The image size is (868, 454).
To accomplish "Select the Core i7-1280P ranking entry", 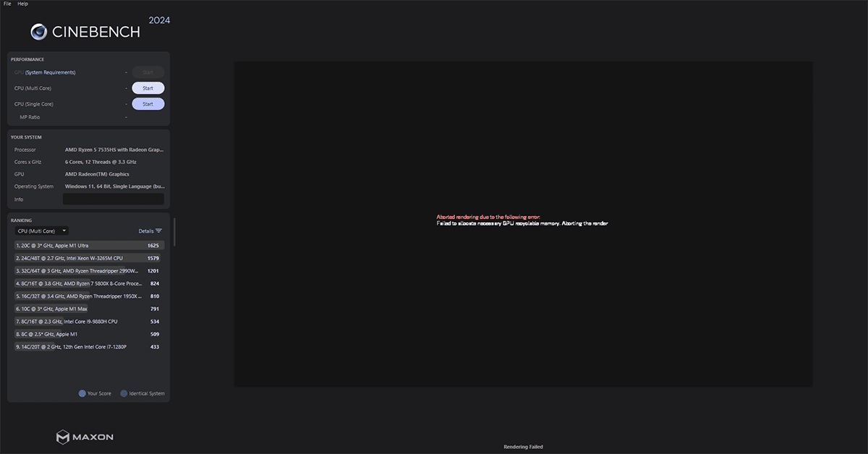I will pyautogui.click(x=89, y=347).
